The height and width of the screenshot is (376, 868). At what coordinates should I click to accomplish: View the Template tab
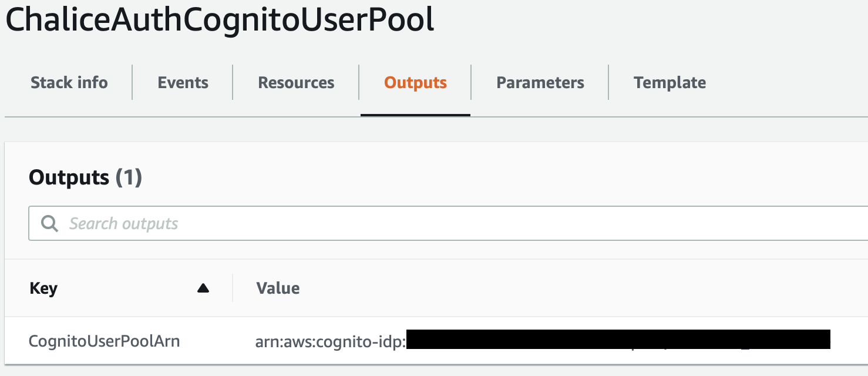[x=669, y=83]
